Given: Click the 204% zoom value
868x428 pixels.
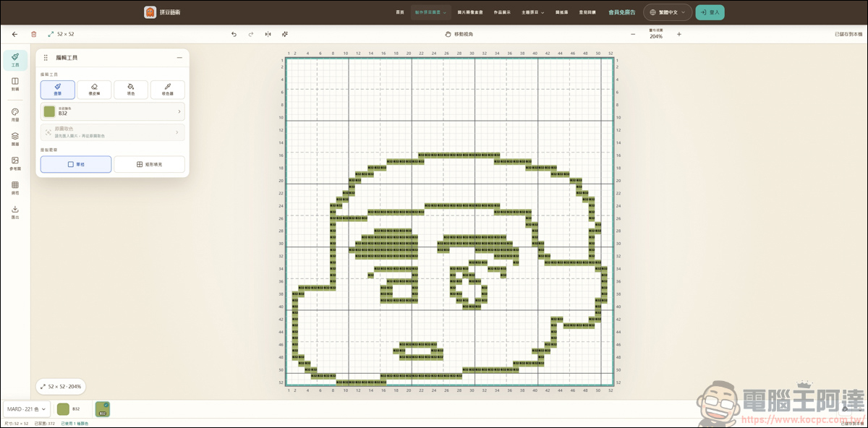Looking at the screenshot, I should [656, 36].
